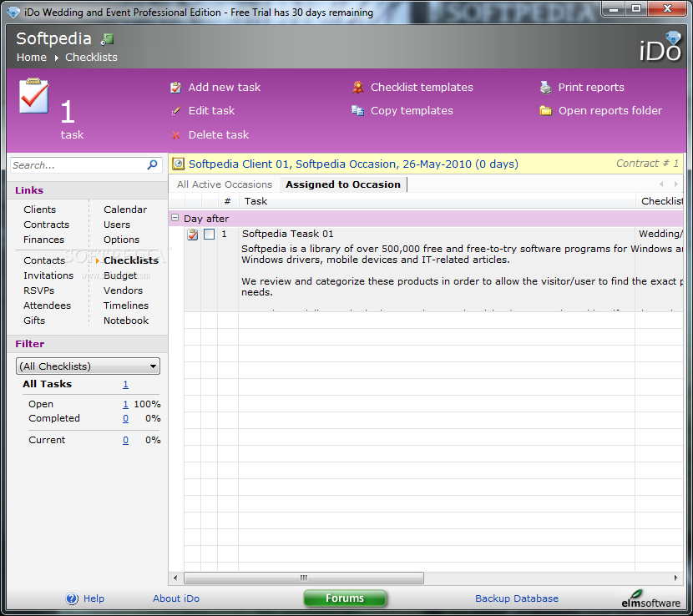Screen dimensions: 693x616
Task: Open the Notebook link
Action: (x=126, y=321)
